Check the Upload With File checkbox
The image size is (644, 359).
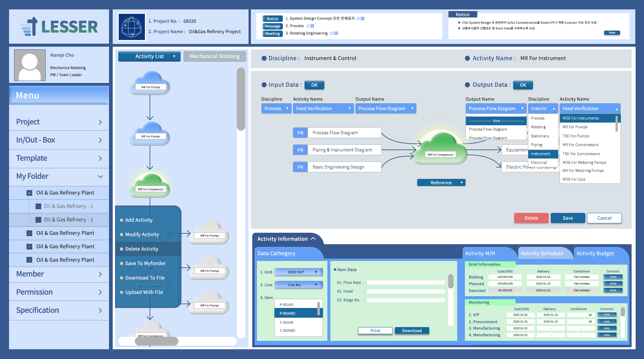[x=122, y=293]
